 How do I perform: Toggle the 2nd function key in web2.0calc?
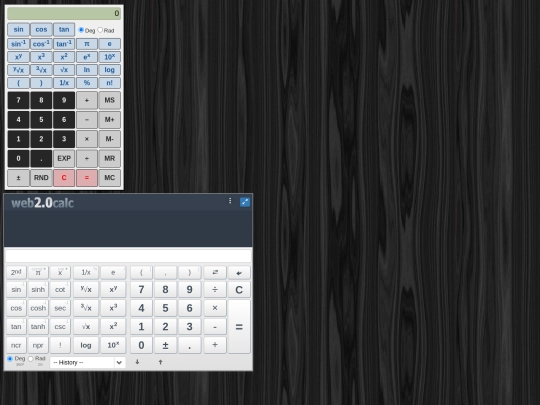[x=16, y=273]
